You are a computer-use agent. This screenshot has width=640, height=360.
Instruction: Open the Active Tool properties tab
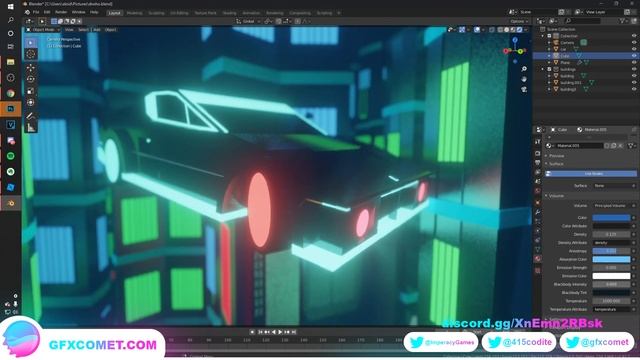point(538,142)
